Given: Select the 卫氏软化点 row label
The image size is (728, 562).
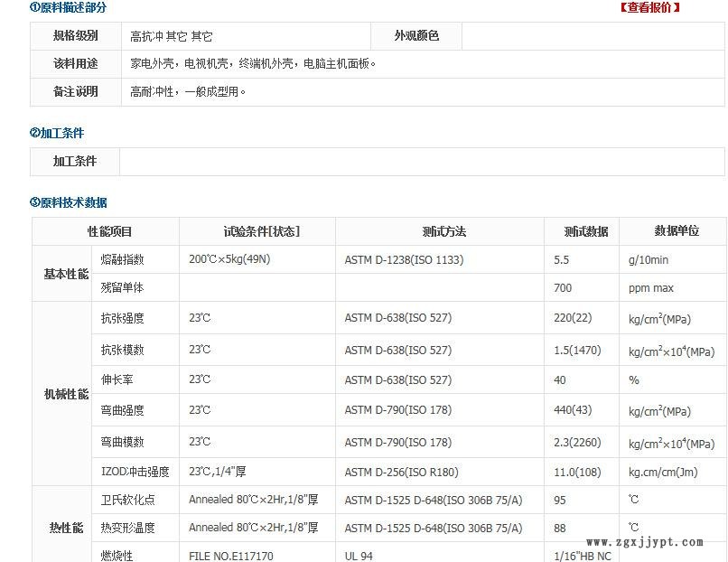Looking at the screenshot, I should click(128, 500).
